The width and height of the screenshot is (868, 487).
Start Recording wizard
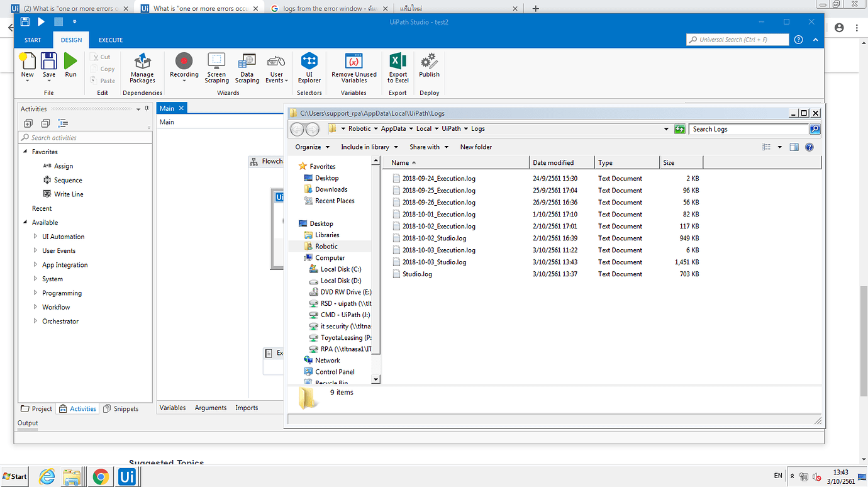[184, 67]
